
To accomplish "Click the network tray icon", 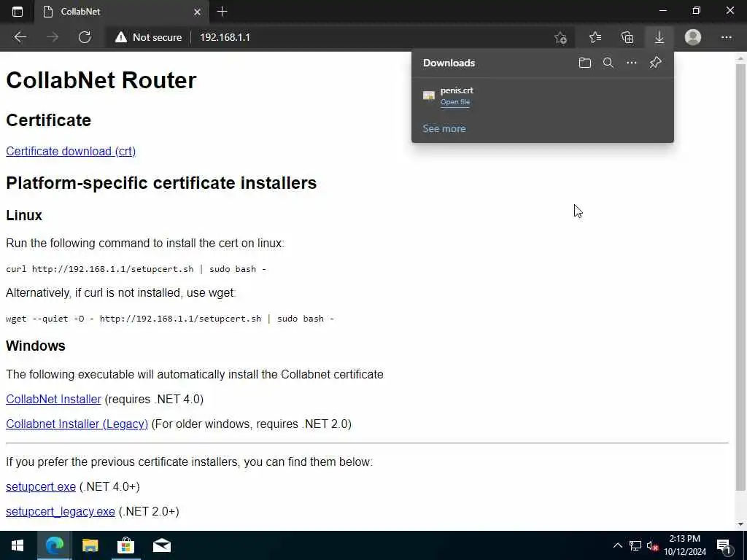I will click(x=635, y=545).
